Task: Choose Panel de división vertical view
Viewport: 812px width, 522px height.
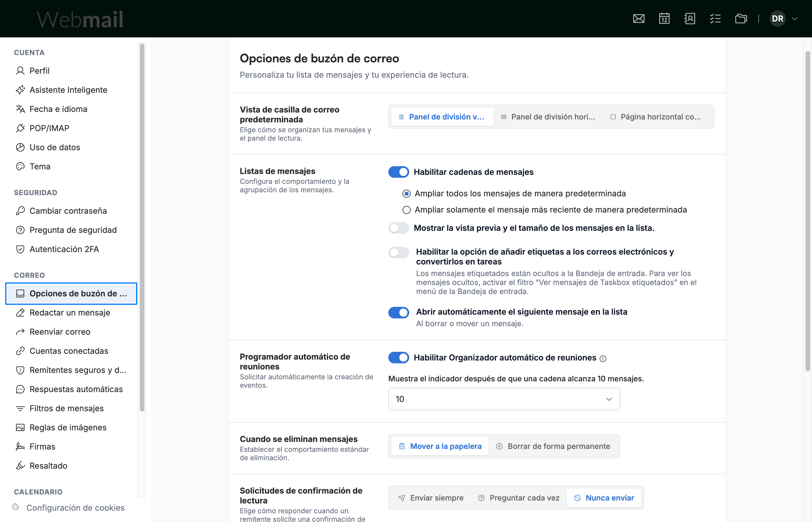Action: [x=442, y=117]
